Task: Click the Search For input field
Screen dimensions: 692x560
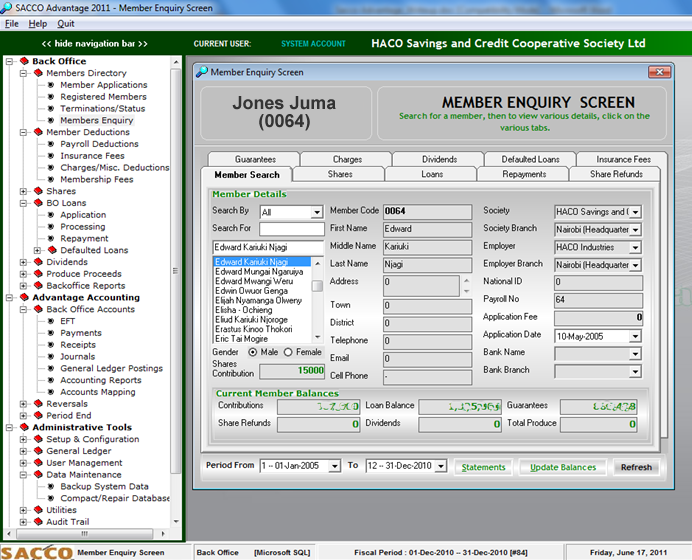Action: tap(292, 229)
